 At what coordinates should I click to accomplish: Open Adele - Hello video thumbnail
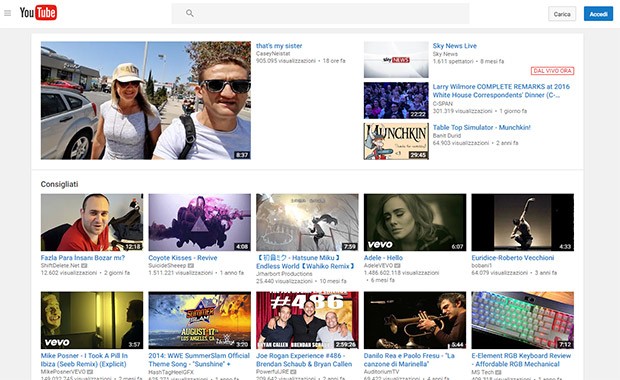[x=415, y=222]
